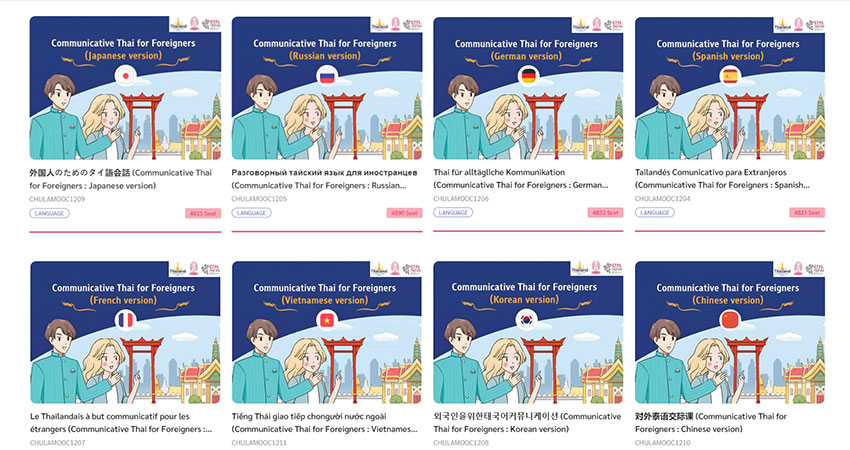Click the Russian flag icon
The image size is (850, 450).
tap(327, 76)
